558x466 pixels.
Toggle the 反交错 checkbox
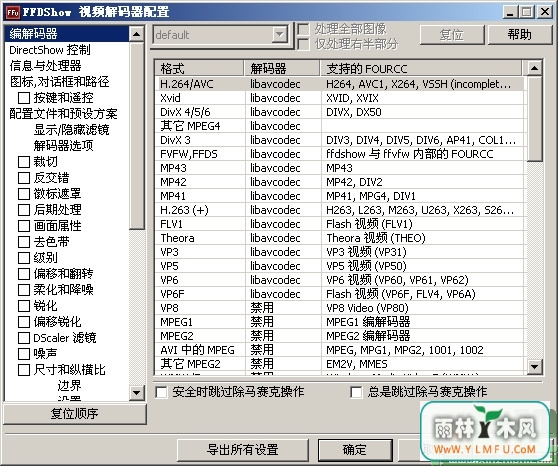point(24,178)
